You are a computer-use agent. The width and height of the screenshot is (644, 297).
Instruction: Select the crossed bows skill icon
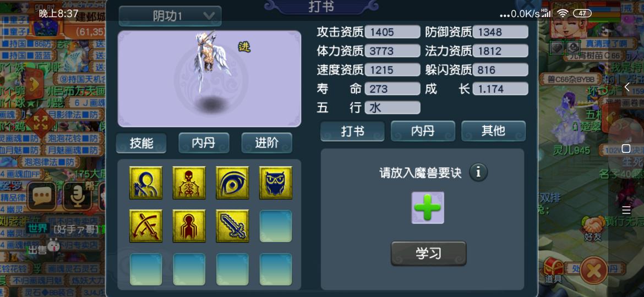click(146, 226)
